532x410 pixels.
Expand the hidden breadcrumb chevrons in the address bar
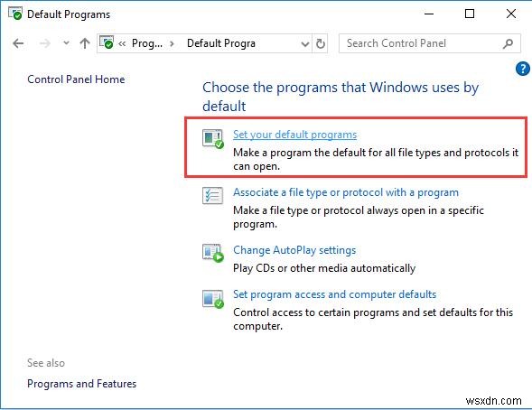pyautogui.click(x=122, y=43)
